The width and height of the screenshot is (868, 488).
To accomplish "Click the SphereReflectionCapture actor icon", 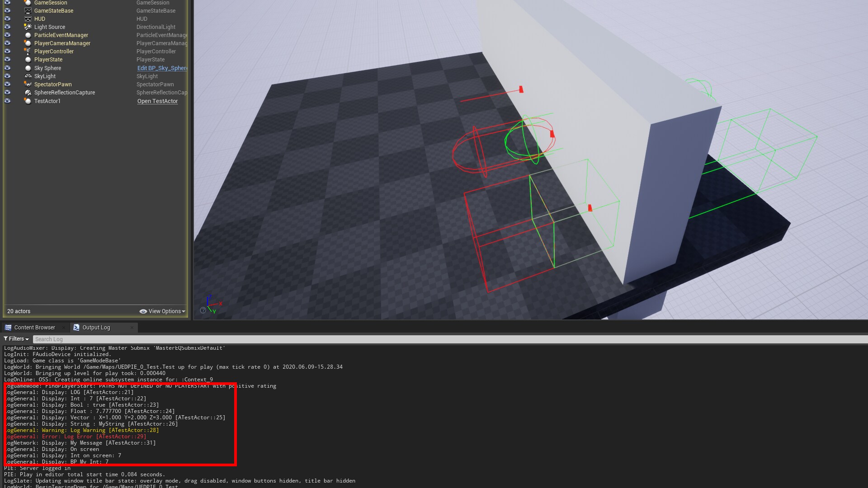I will coord(28,93).
